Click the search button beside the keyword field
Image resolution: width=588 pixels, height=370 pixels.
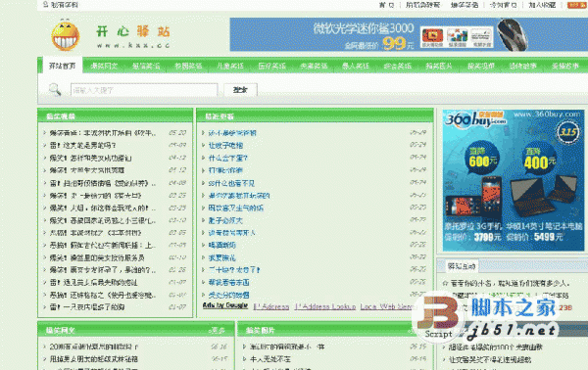[x=240, y=89]
